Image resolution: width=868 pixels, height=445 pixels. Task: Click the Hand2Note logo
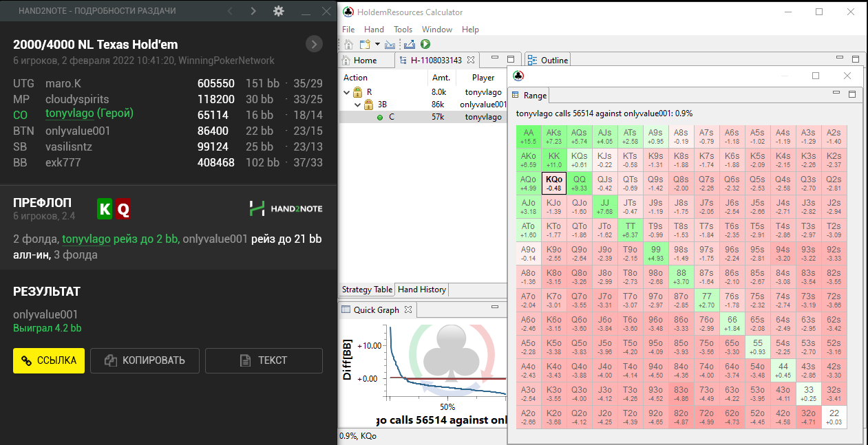tap(286, 208)
